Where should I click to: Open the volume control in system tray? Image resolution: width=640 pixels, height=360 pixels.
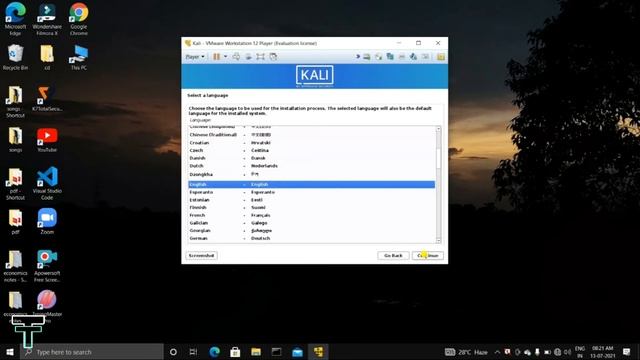[x=567, y=352]
